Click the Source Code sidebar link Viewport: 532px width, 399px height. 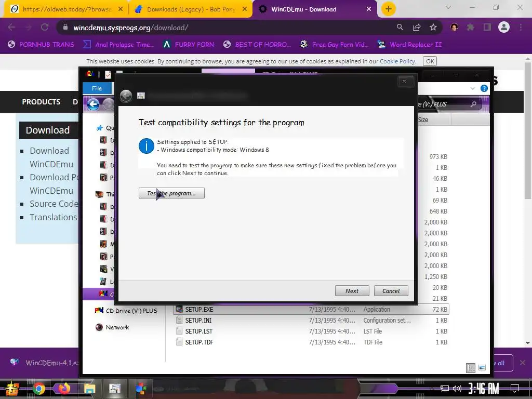pyautogui.click(x=54, y=204)
